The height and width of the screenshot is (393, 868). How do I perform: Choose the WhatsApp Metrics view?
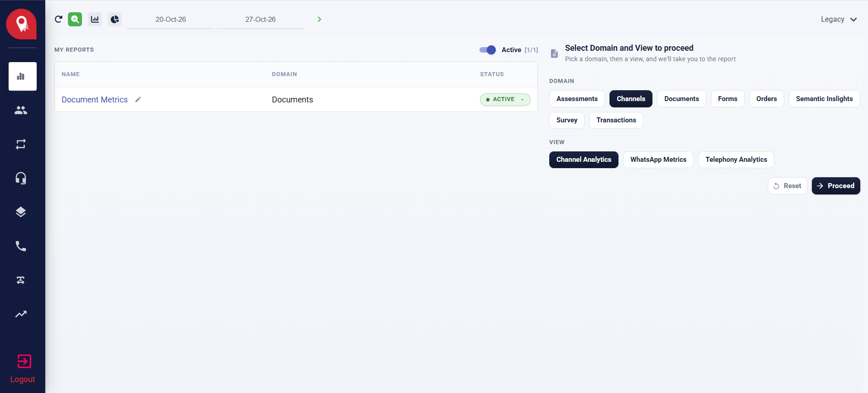[658, 160]
